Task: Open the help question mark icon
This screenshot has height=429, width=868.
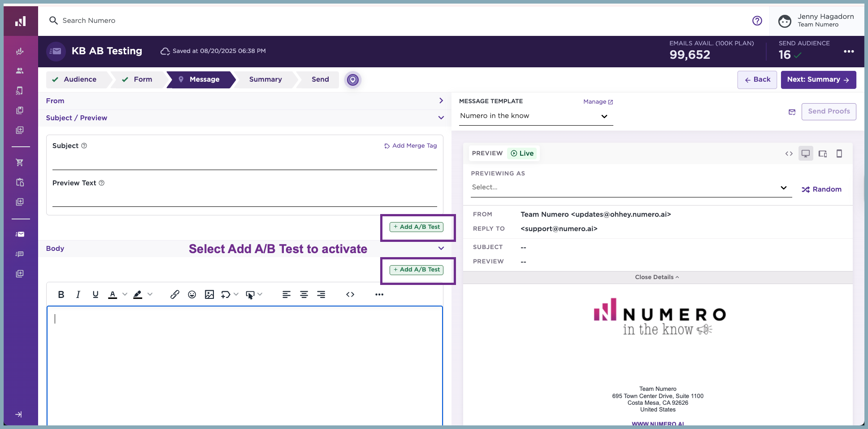Action: pos(757,21)
